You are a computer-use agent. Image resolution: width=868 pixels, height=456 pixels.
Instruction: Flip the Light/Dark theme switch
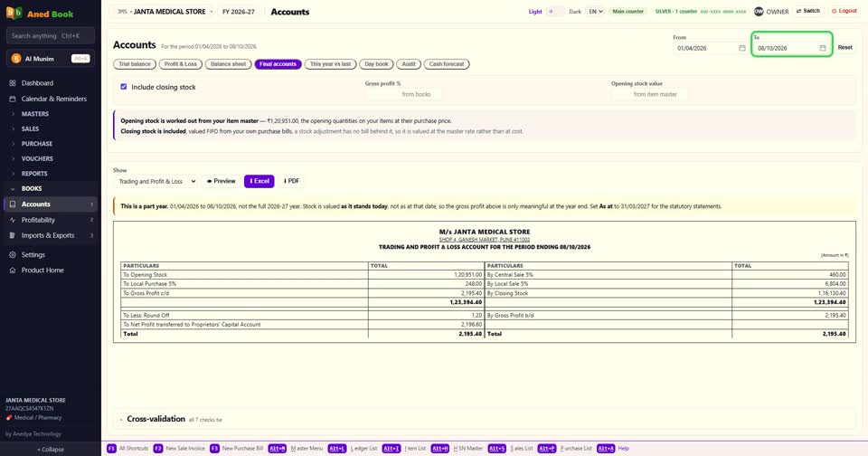555,12
